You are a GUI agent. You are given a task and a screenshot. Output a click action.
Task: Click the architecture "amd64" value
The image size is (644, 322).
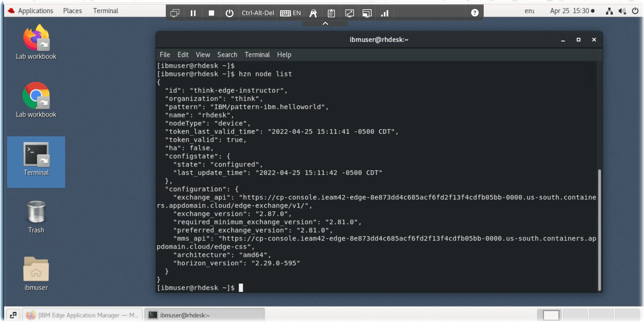pyautogui.click(x=253, y=255)
